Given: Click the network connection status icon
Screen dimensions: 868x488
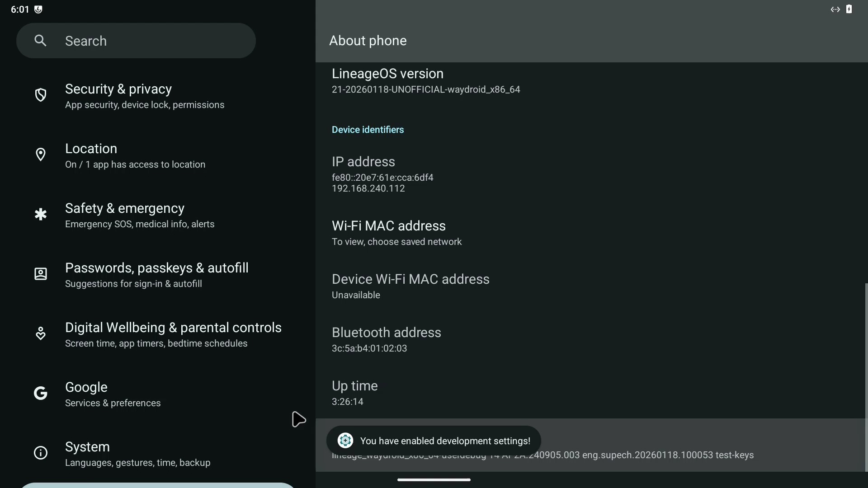Looking at the screenshot, I should [x=835, y=9].
